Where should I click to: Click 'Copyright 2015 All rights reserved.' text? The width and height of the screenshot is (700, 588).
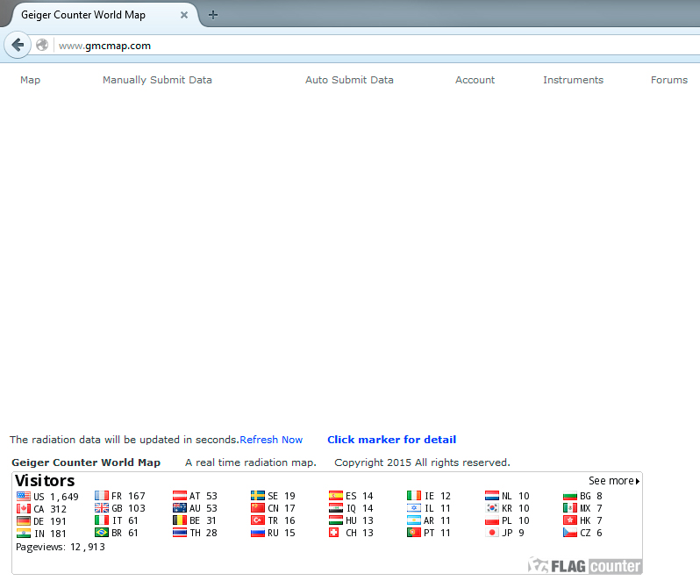(x=422, y=463)
